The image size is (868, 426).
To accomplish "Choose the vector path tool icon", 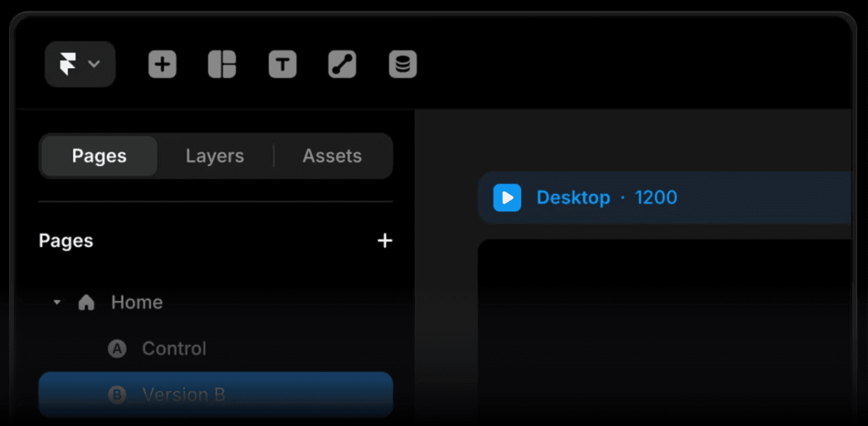I will (x=342, y=64).
